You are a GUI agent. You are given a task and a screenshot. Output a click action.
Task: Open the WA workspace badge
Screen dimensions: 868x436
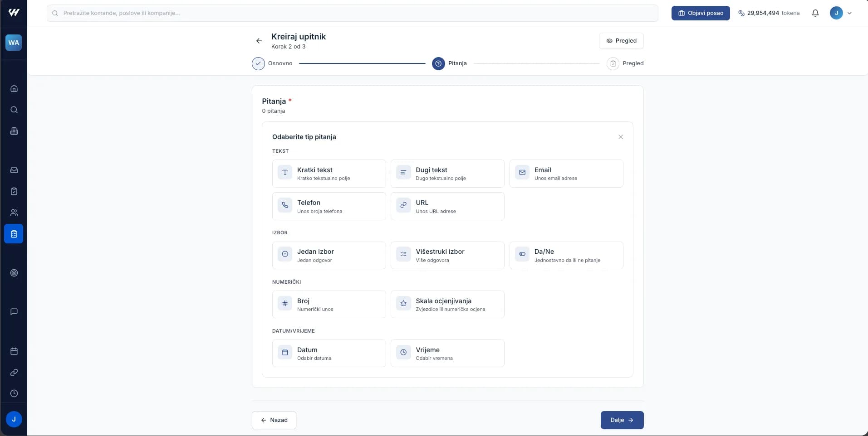[x=14, y=43]
